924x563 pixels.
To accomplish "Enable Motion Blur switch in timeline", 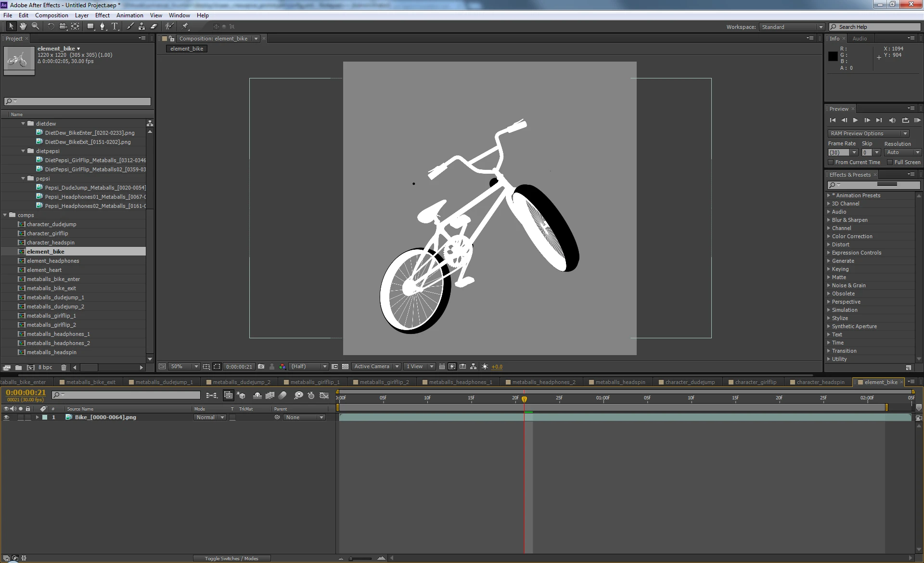I will coord(282,395).
